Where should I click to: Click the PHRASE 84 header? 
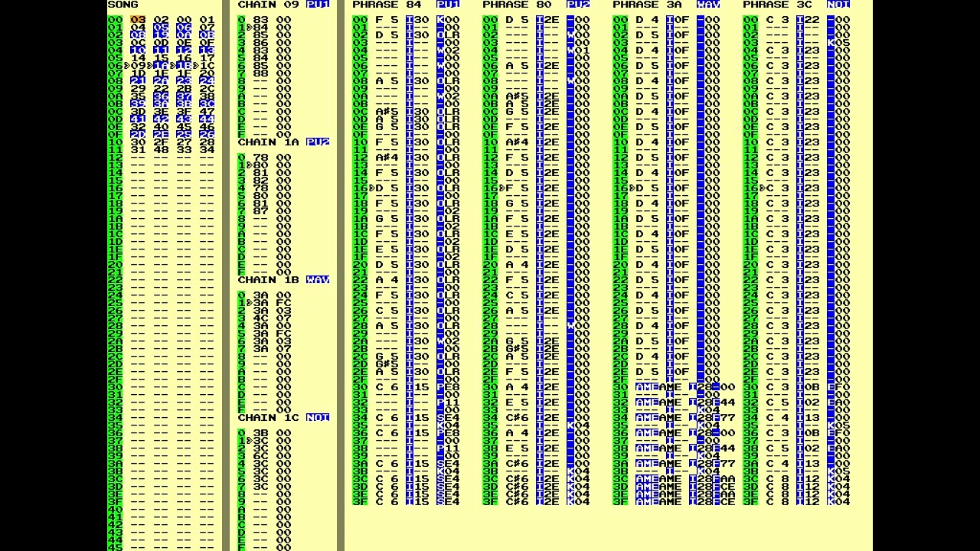pyautogui.click(x=387, y=5)
